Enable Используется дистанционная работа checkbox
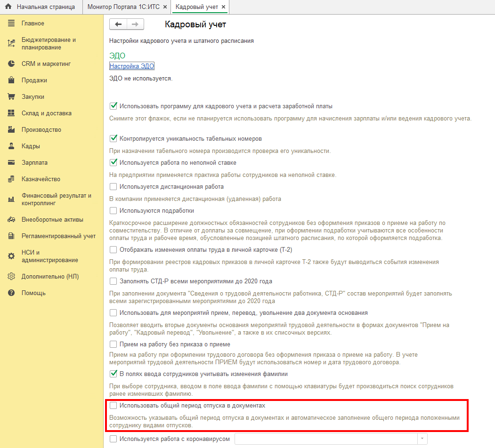This screenshot has width=495, height=448. [114, 186]
